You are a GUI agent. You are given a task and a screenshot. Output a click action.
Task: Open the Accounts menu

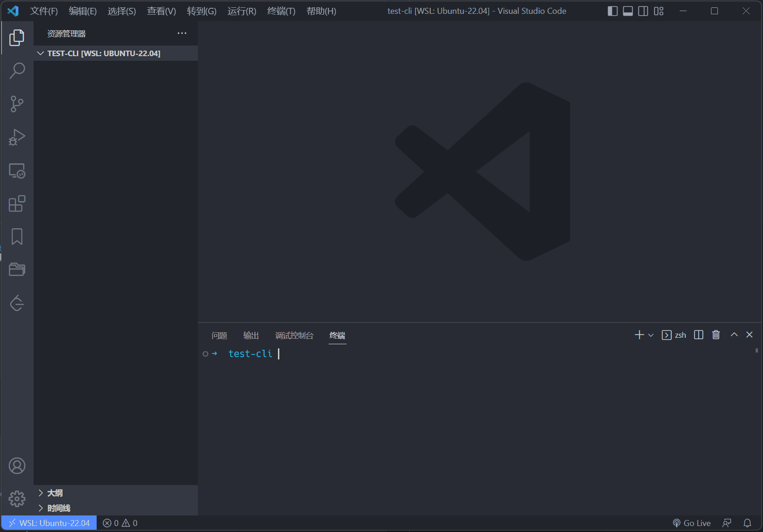click(x=17, y=466)
